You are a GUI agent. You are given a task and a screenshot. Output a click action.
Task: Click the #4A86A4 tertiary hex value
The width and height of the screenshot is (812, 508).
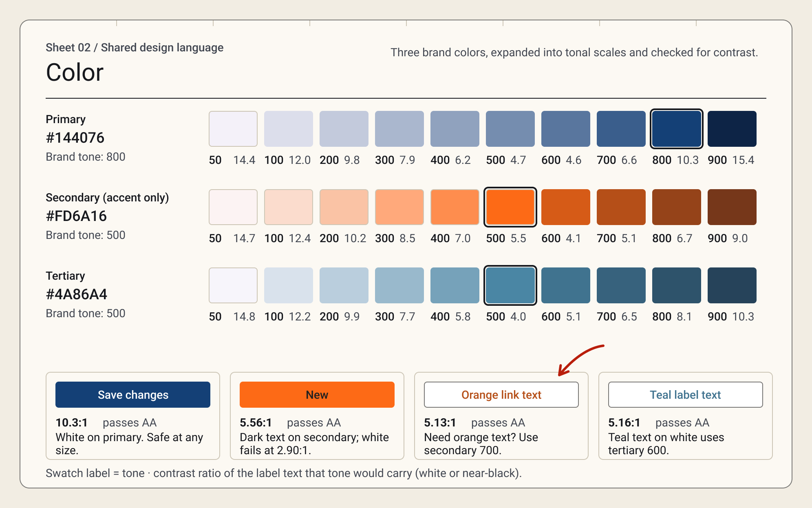tap(77, 294)
